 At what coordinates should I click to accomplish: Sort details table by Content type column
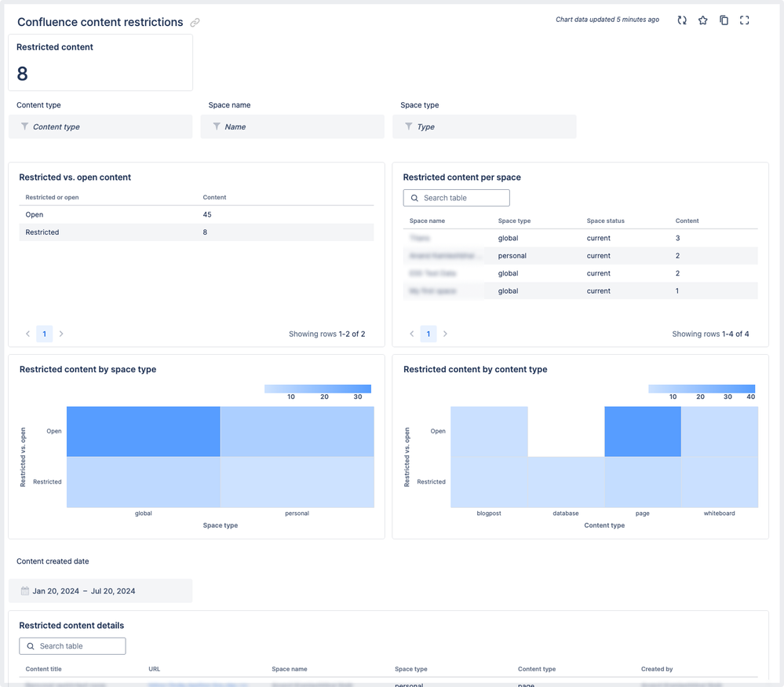point(537,669)
